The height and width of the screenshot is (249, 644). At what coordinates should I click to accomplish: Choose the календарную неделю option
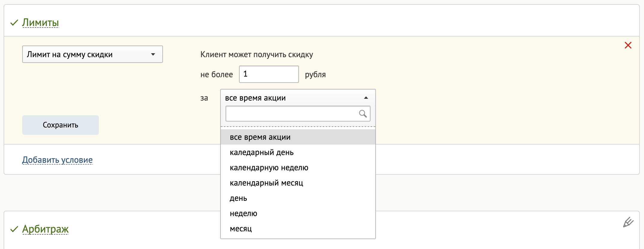[298, 168]
